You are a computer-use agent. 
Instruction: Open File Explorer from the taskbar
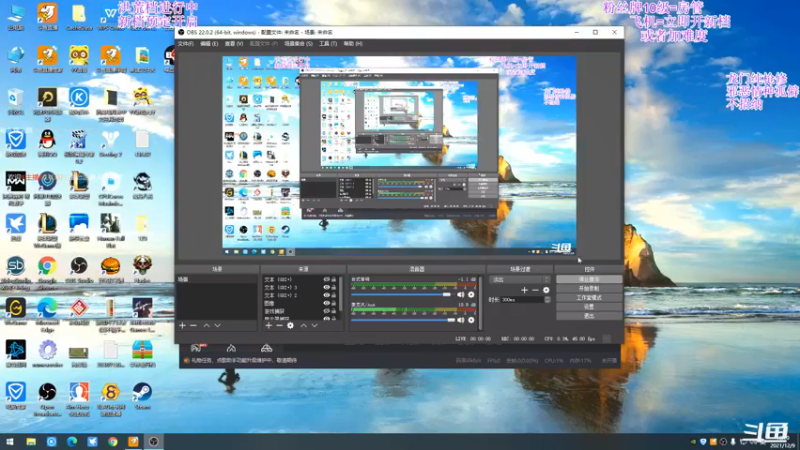pos(31,442)
